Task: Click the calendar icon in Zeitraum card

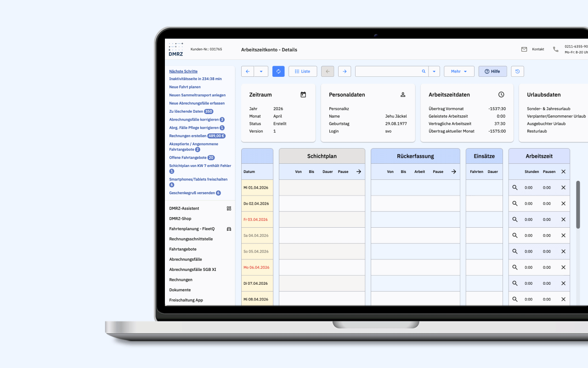Action: click(303, 95)
